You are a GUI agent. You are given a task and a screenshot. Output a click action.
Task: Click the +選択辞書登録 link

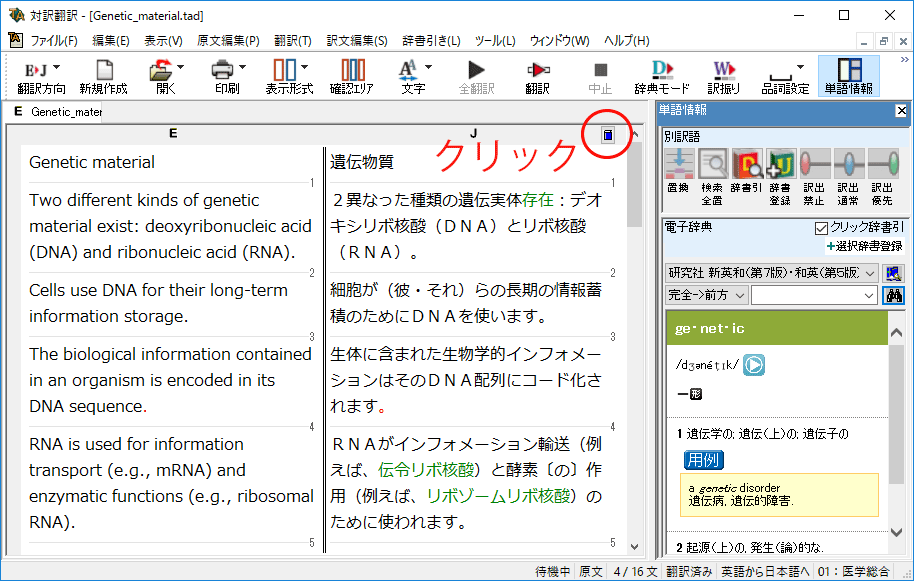pos(864,247)
